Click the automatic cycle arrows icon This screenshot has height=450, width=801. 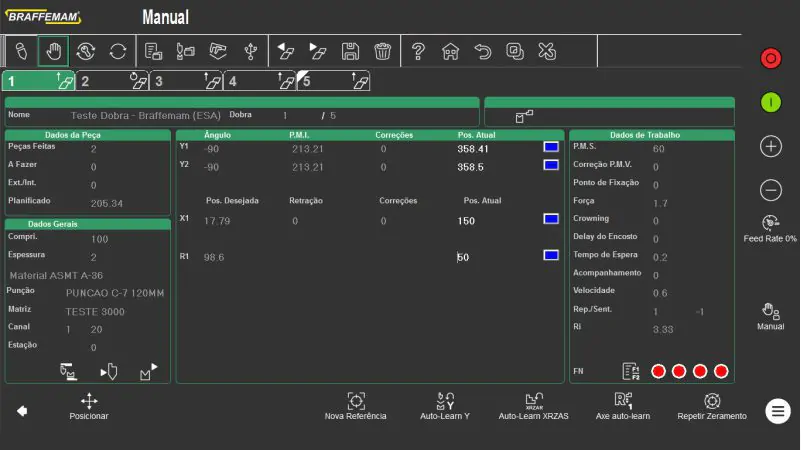click(x=118, y=51)
